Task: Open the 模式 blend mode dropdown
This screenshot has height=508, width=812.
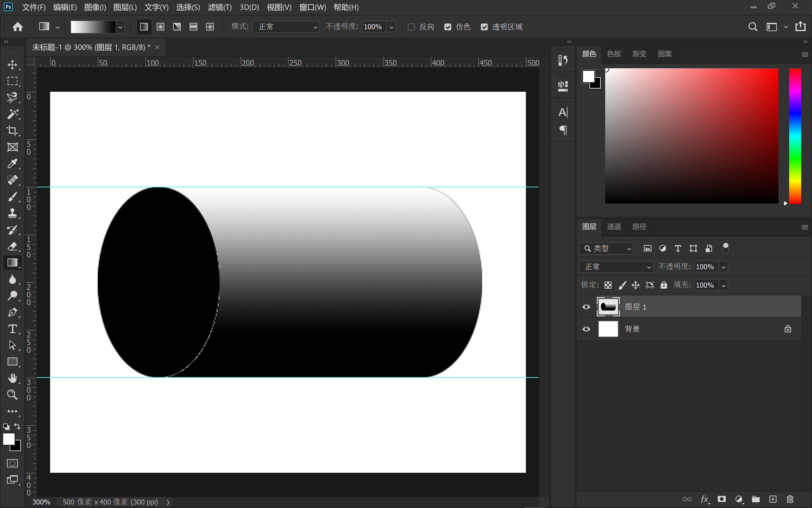Action: (286, 27)
